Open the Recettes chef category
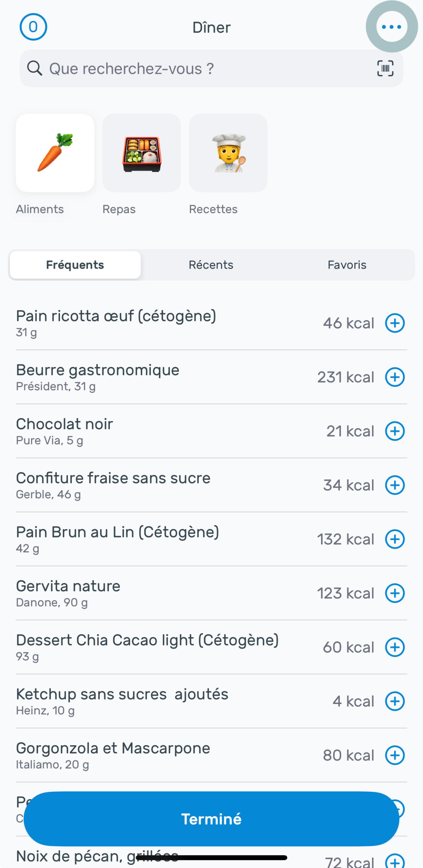This screenshot has height=868, width=423. 228,153
